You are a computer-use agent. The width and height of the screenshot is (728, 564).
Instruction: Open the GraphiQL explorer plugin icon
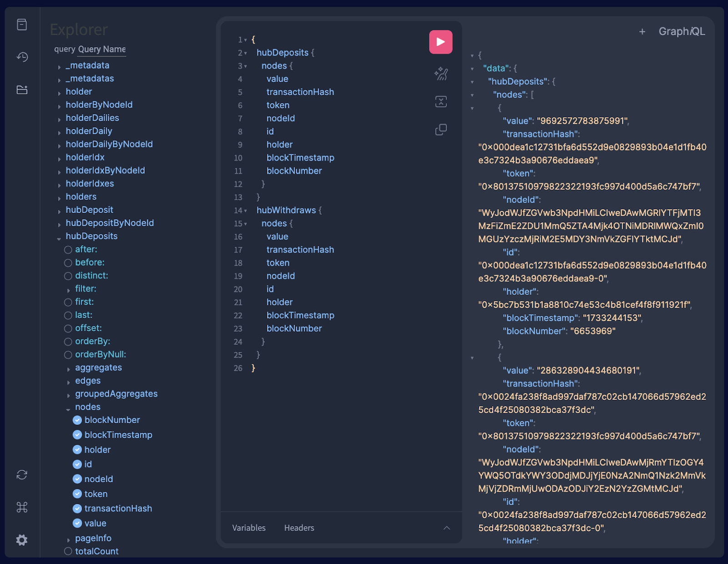22,90
